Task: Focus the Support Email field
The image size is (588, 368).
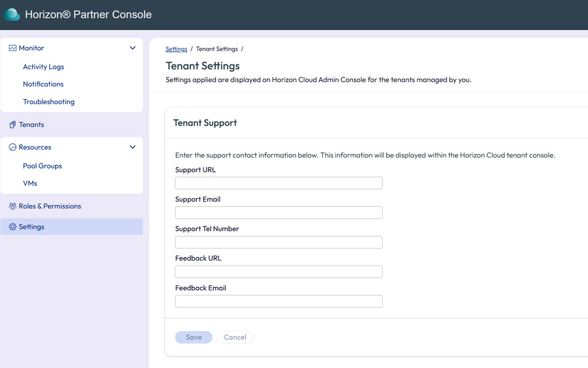Action: coord(279,213)
